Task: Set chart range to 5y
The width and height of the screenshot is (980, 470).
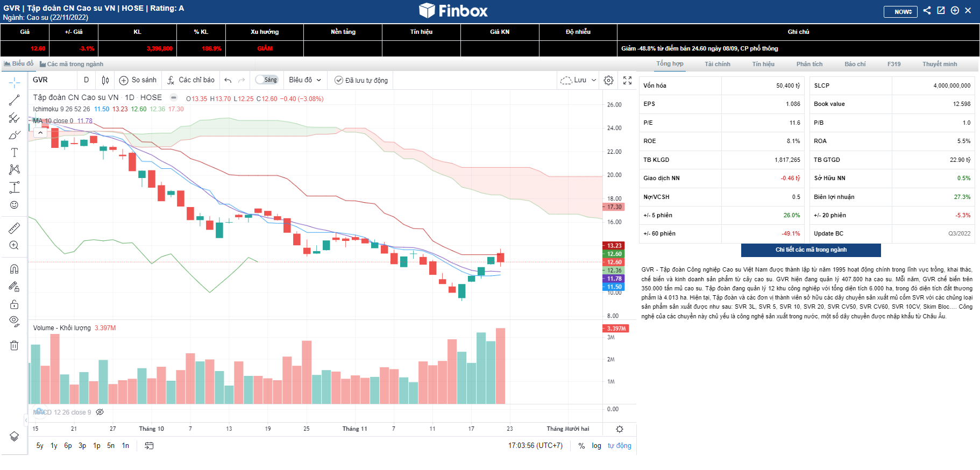Action: click(40, 446)
